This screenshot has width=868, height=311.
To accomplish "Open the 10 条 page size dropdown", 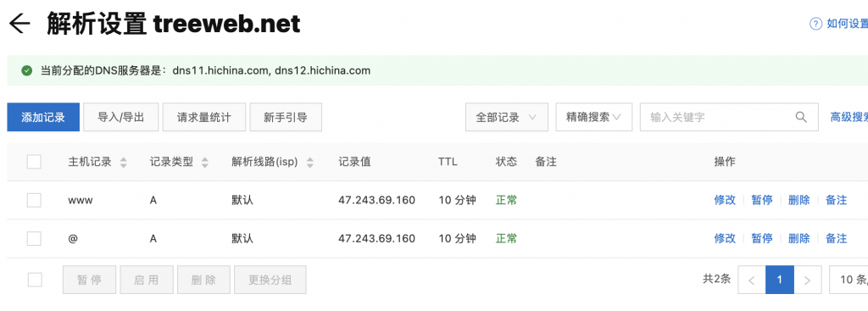I will (x=849, y=280).
